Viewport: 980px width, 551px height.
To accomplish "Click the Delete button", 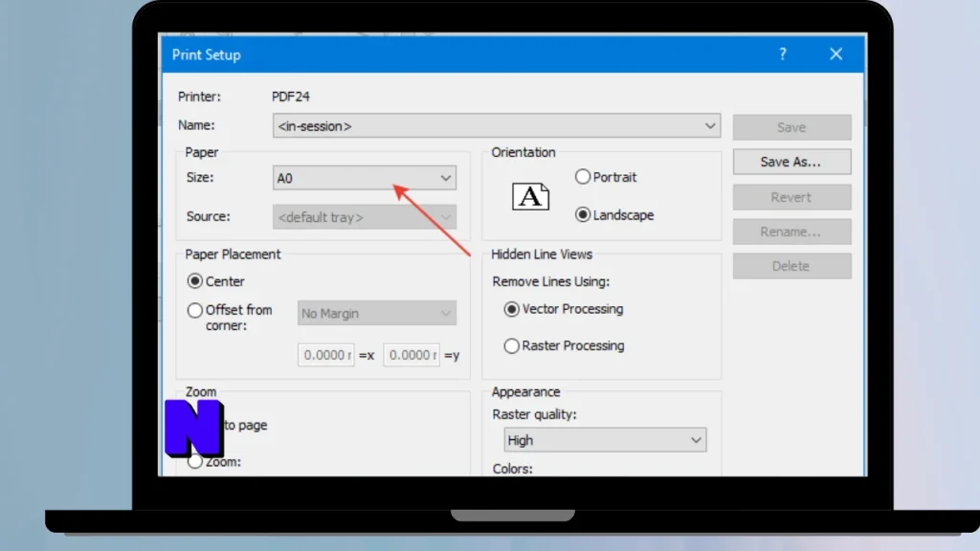I will (791, 266).
